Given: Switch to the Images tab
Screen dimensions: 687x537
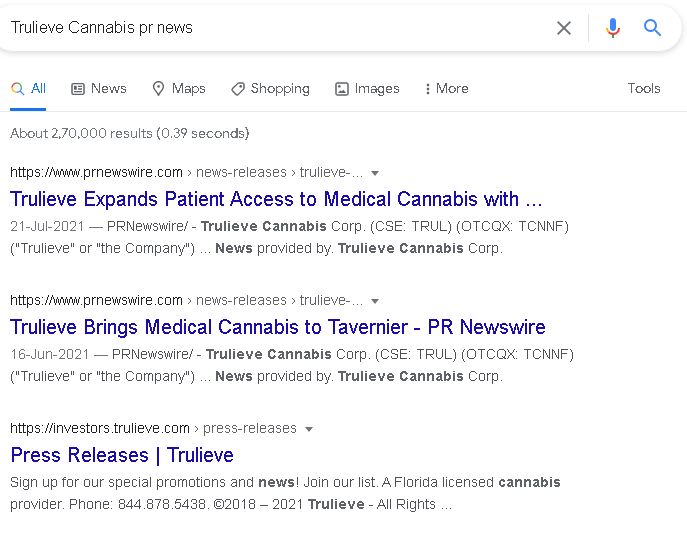Looking at the screenshot, I should (367, 88).
